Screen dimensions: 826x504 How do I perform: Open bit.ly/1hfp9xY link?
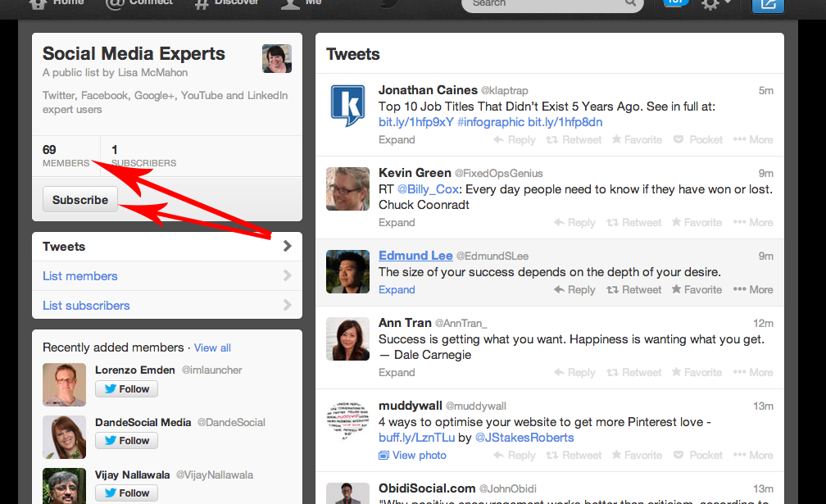(416, 122)
